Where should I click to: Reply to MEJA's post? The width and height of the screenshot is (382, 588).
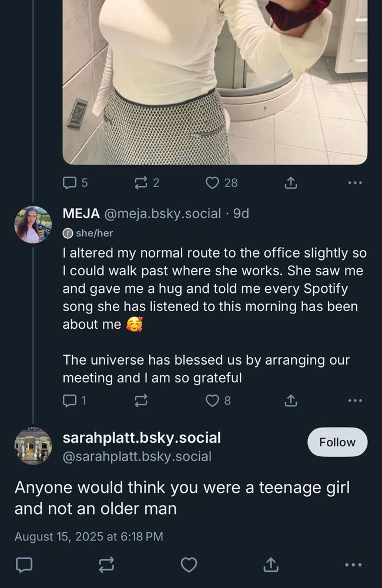(x=71, y=400)
